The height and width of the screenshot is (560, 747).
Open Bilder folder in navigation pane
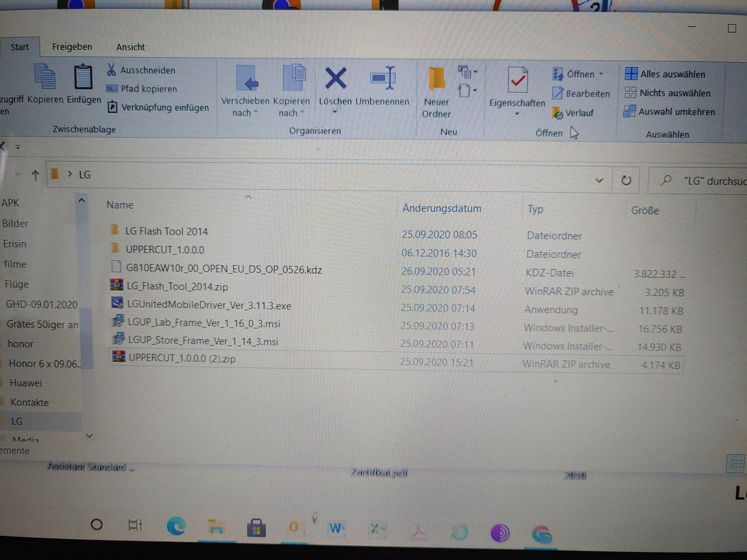[15, 224]
